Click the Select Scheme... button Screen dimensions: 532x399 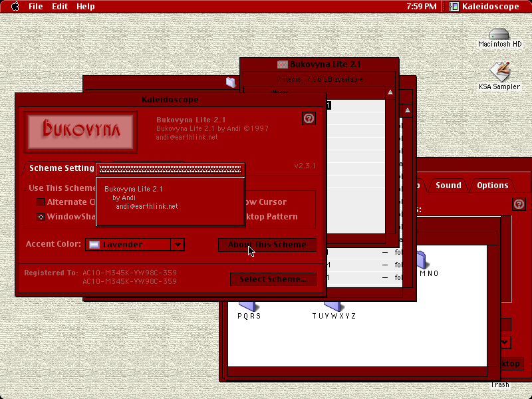click(273, 279)
